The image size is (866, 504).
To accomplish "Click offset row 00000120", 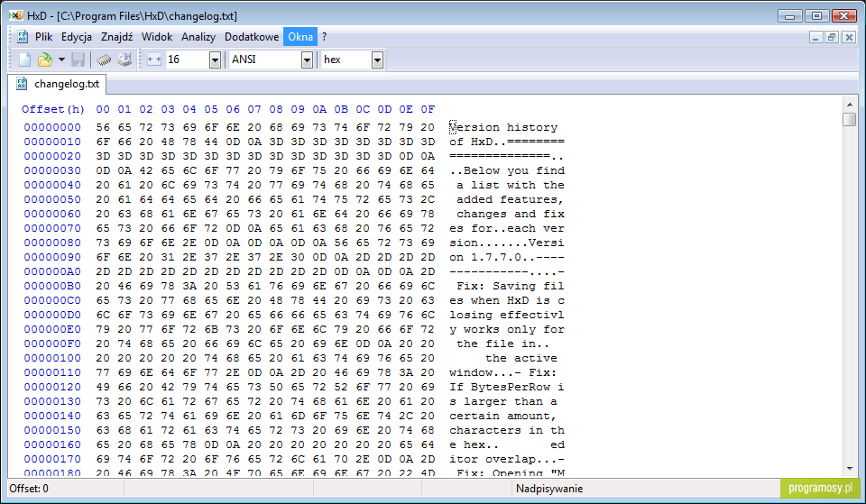I will click(x=52, y=387).
